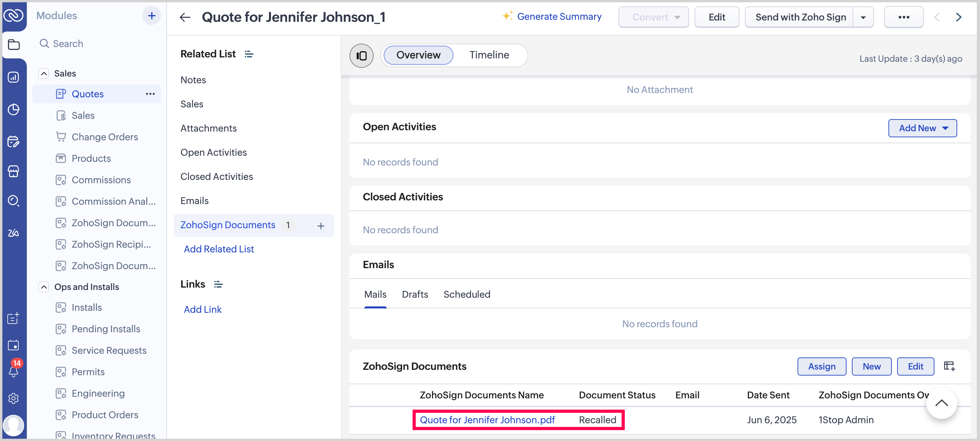The width and height of the screenshot is (980, 441).
Task: Collapse the Sales module group
Action: tap(44, 73)
